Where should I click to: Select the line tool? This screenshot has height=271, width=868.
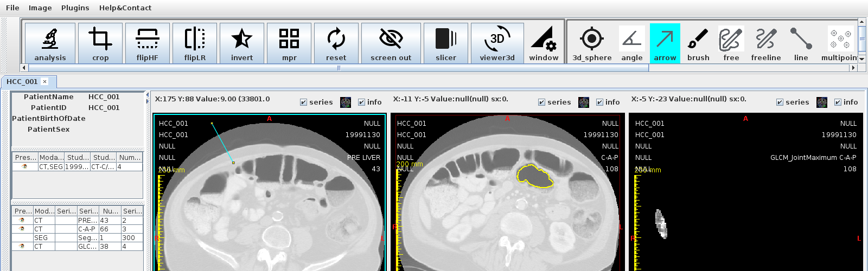pos(801,43)
